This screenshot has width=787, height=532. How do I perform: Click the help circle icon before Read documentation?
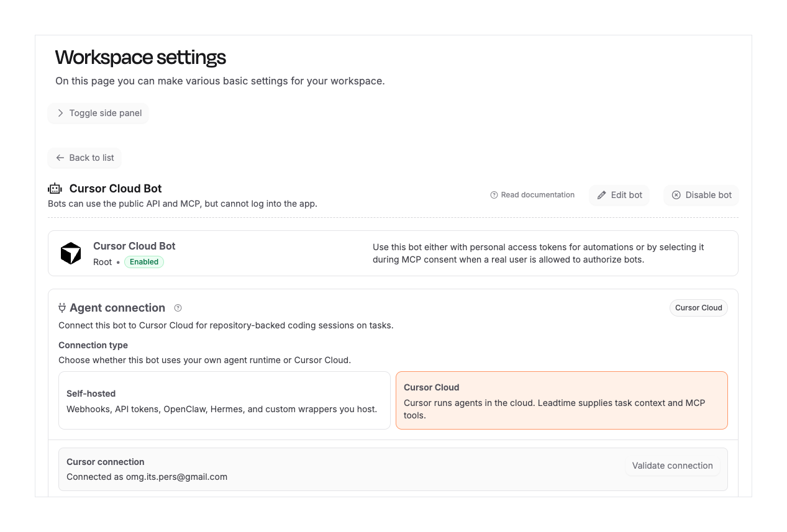(494, 195)
